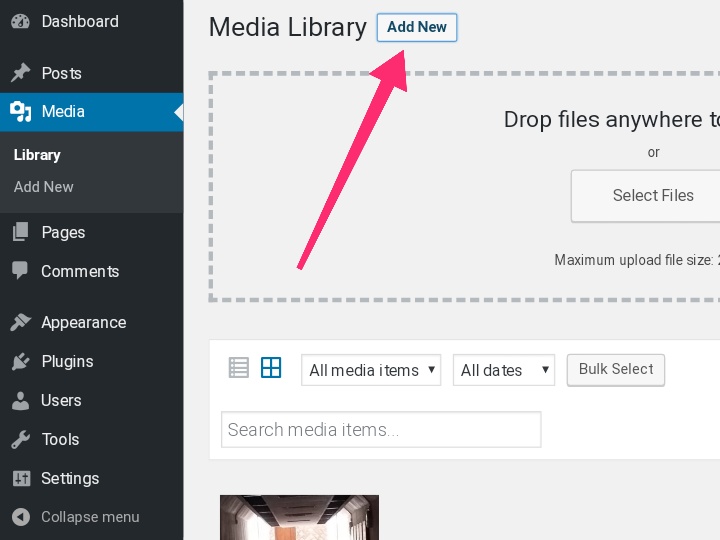Click the Bulk Select button

click(616, 370)
